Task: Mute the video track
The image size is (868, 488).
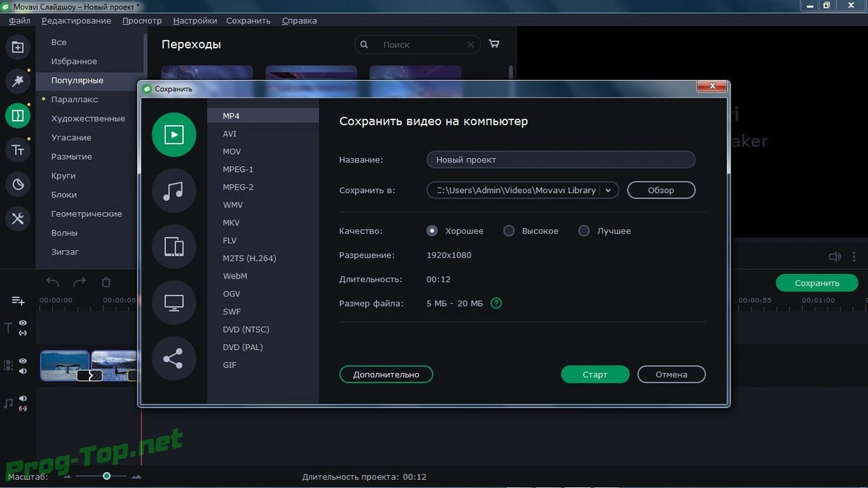Action: 23,371
